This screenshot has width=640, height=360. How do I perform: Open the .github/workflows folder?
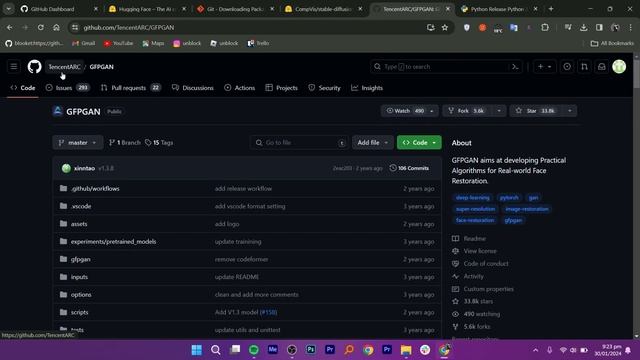coord(95,189)
